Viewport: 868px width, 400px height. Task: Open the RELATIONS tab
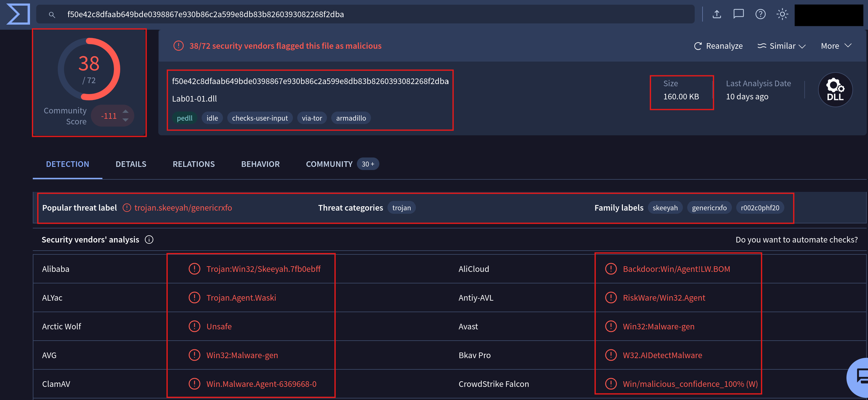(x=194, y=164)
